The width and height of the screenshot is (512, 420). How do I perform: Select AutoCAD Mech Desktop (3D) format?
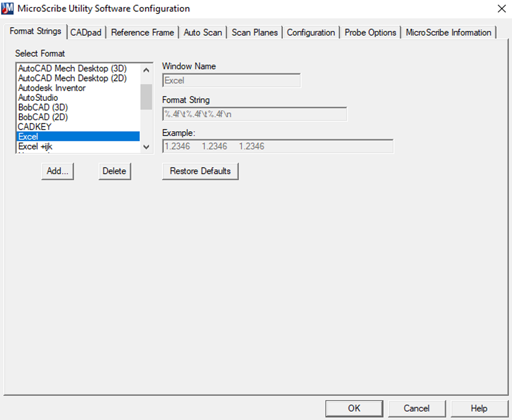79,68
